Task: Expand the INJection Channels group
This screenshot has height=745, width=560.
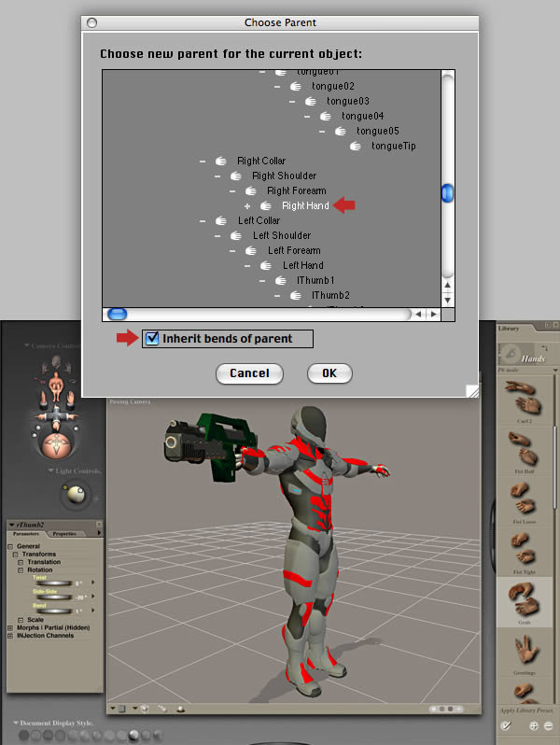Action: (10, 636)
